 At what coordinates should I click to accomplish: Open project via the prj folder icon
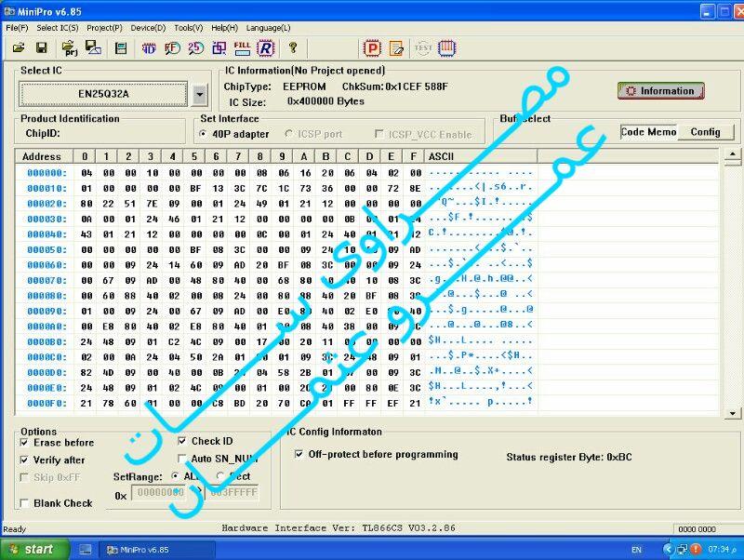[70, 48]
